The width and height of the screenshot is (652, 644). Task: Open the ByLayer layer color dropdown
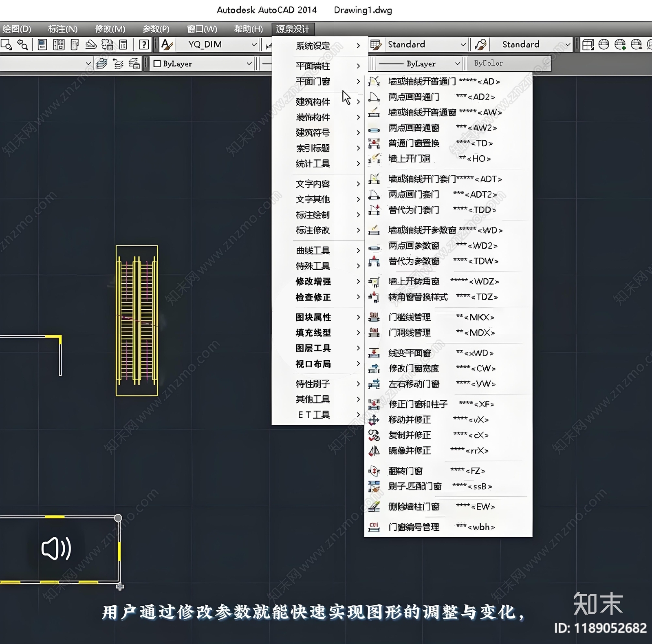click(x=203, y=64)
